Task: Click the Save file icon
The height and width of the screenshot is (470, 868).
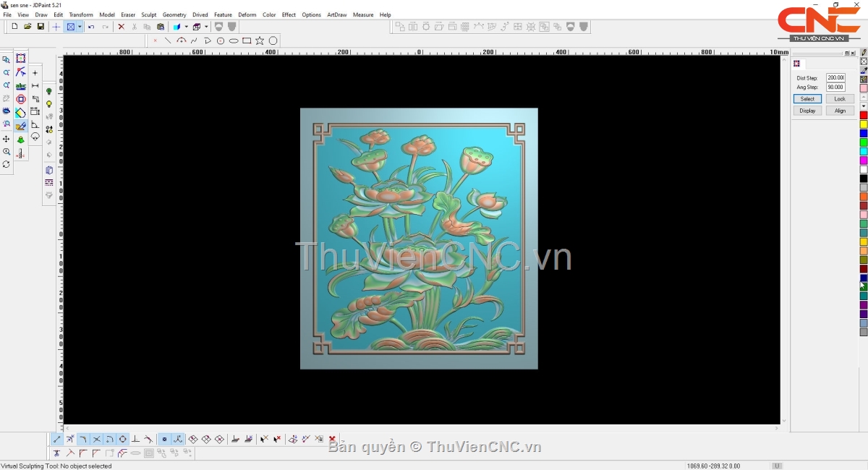Action: (x=41, y=27)
